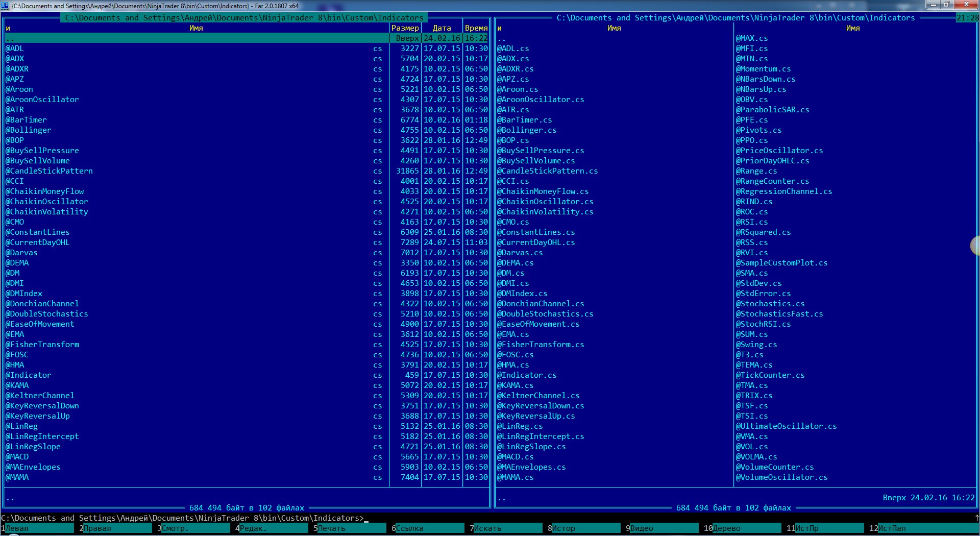Select @ChaikinMoneyFlow in the left panel
The width and height of the screenshot is (980, 536).
44,191
